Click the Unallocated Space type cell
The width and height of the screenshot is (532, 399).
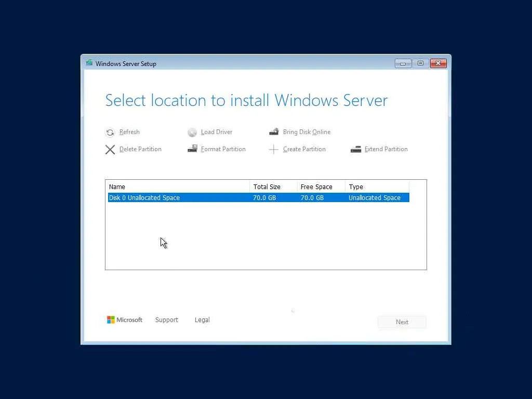375,198
